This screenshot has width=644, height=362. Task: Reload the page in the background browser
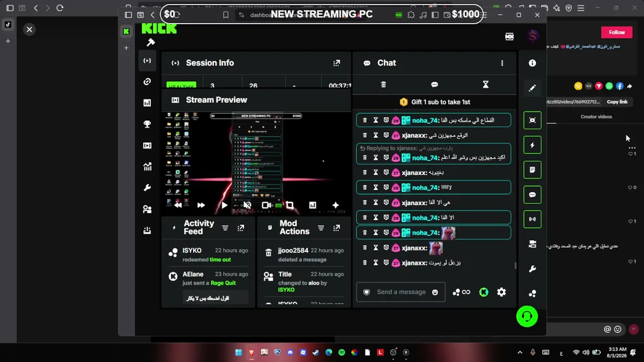click(60, 8)
